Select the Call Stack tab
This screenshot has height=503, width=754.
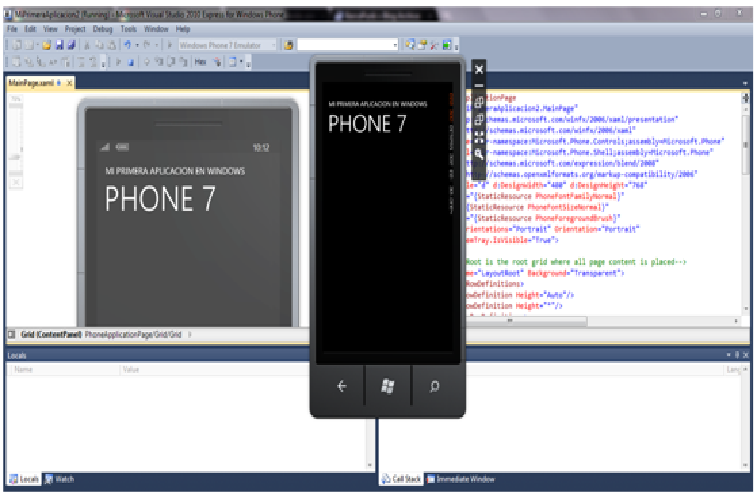tap(403, 480)
